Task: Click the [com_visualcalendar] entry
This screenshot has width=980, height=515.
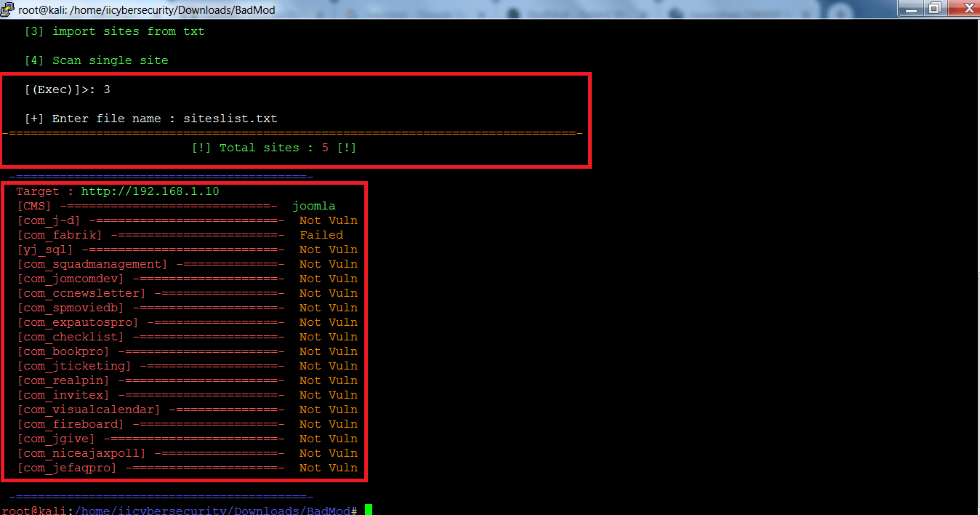Action: (x=88, y=410)
